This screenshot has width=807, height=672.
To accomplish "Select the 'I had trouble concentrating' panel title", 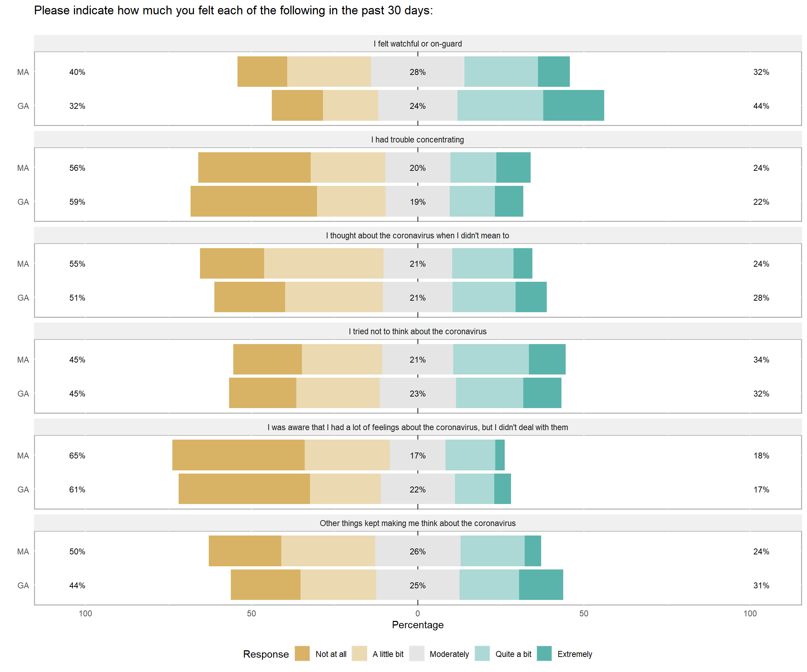I will (x=418, y=140).
